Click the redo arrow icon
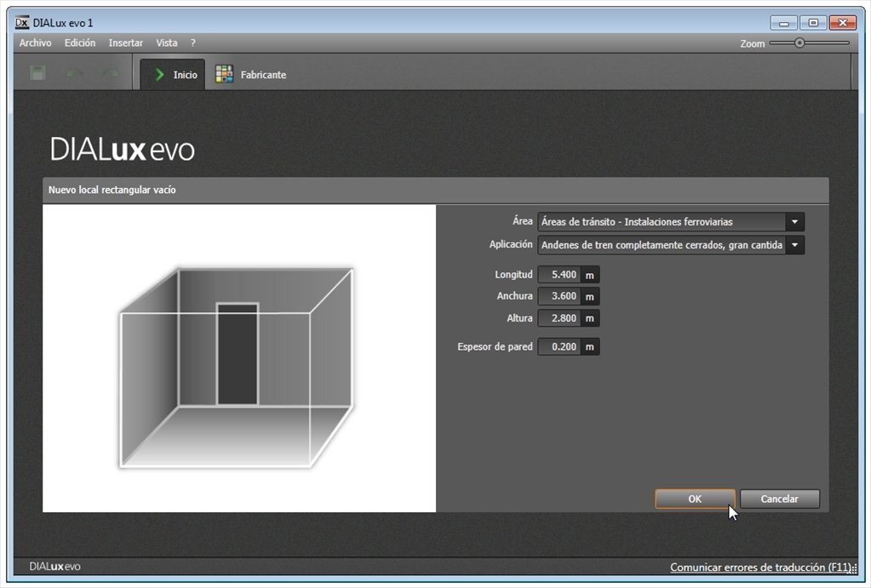The height and width of the screenshot is (588, 871). pyautogui.click(x=110, y=73)
